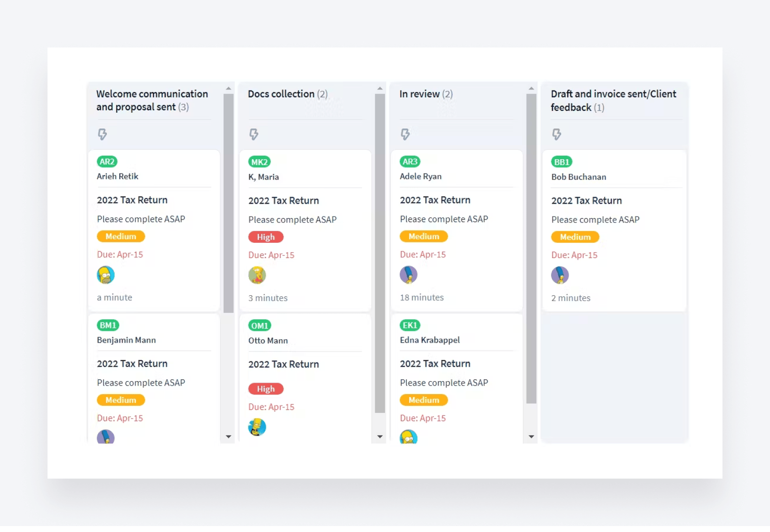Open the AR3 account badge

(410, 162)
